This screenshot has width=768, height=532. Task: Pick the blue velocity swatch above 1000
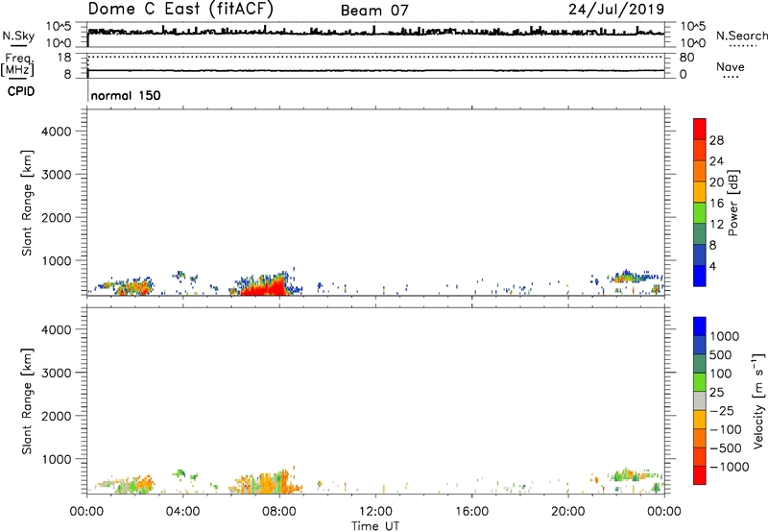click(700, 326)
